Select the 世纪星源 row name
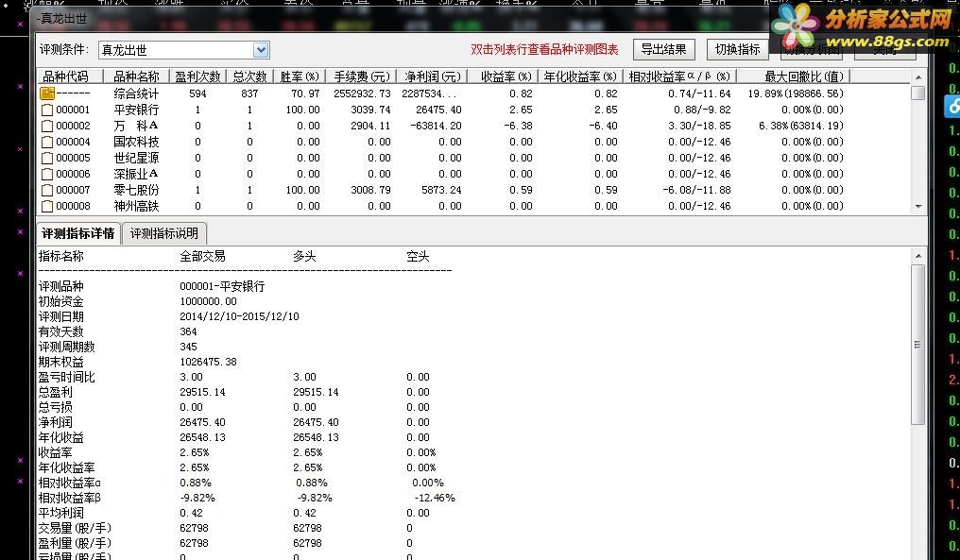Viewport: 960px width, 560px height. [136, 158]
